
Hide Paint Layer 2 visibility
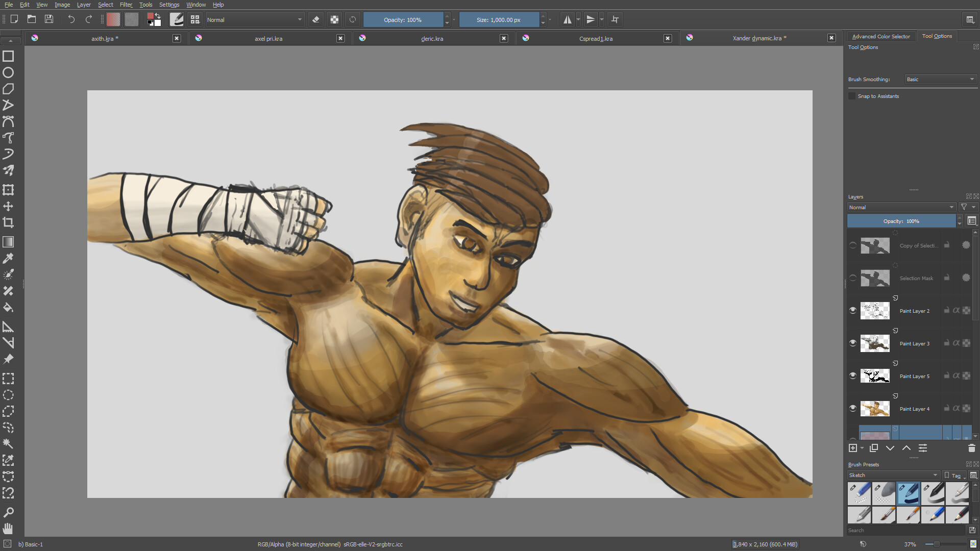853,310
